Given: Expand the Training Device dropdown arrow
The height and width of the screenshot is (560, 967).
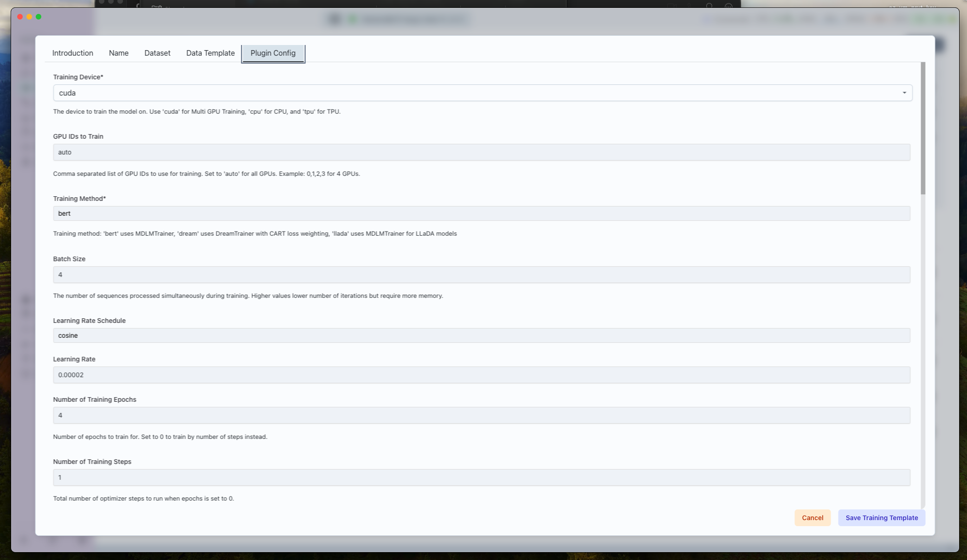Looking at the screenshot, I should pos(904,93).
